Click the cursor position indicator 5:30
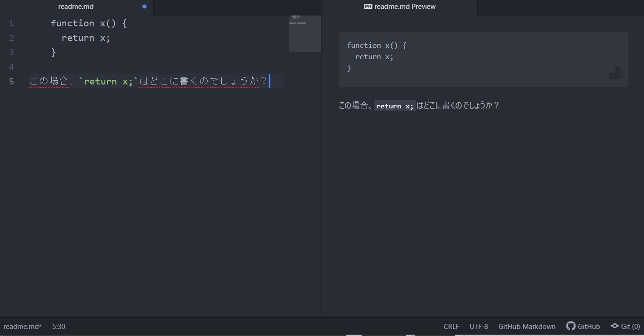The image size is (644, 336). pos(58,326)
